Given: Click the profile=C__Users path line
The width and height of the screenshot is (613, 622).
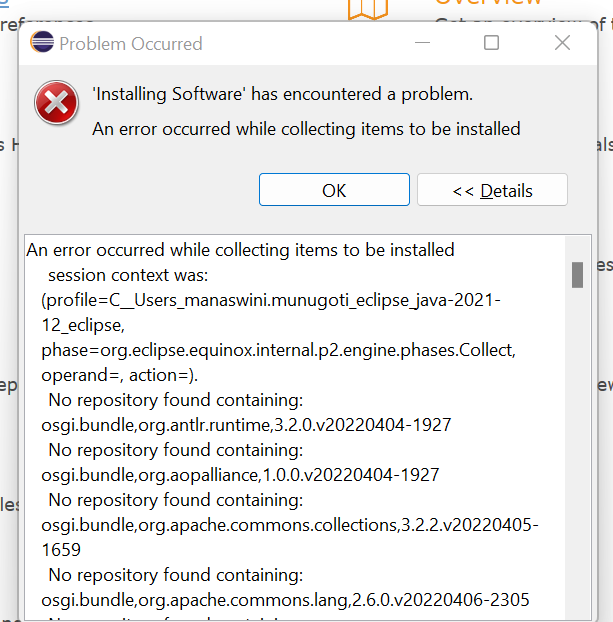Looking at the screenshot, I should [x=271, y=313].
